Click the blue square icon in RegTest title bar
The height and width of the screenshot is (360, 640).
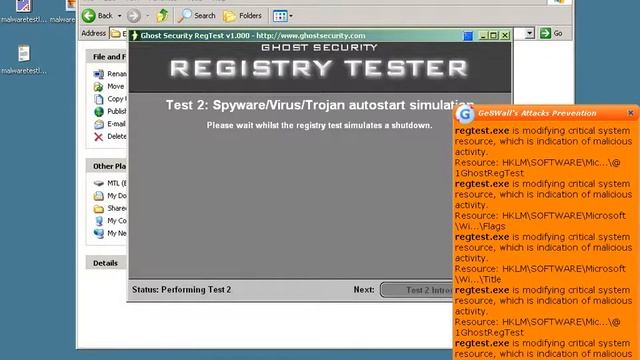coord(468,36)
